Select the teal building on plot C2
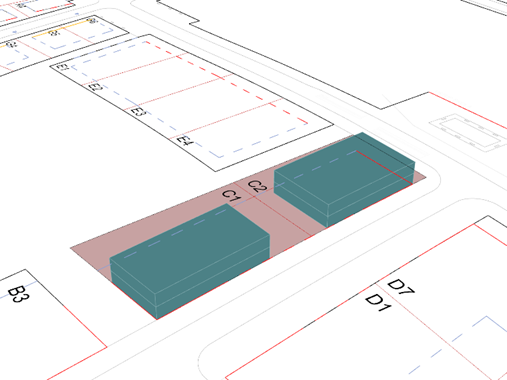The image size is (507, 380). [345, 180]
